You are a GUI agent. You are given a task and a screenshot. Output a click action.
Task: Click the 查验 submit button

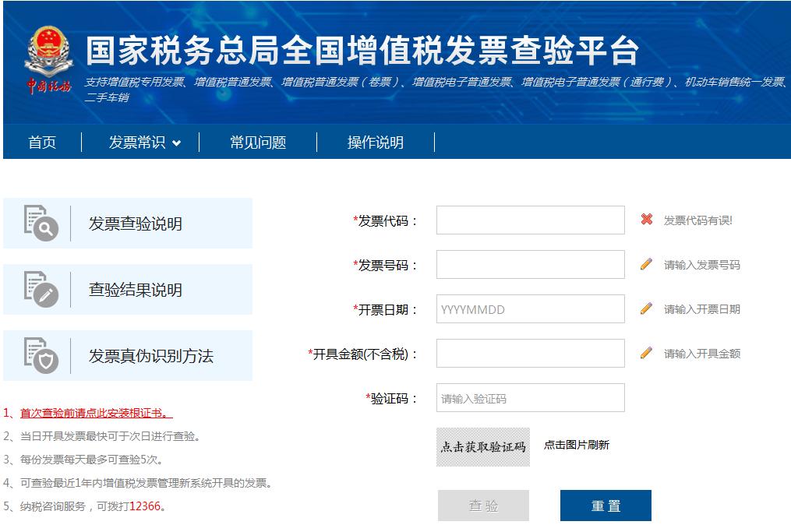click(483, 505)
